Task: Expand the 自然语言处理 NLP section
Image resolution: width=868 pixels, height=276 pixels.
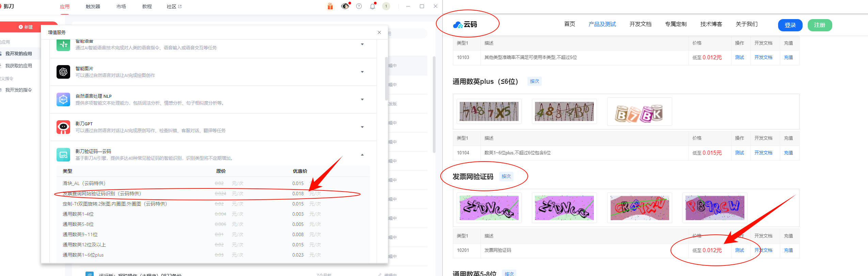Action: click(x=362, y=99)
